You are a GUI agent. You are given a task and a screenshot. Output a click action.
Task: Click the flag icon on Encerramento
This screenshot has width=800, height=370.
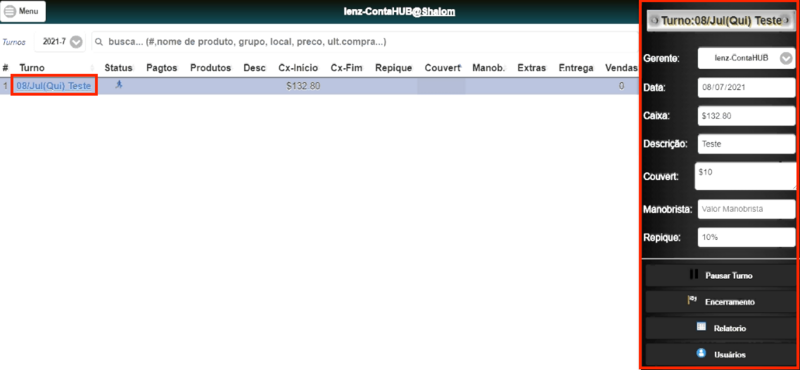coord(692,301)
